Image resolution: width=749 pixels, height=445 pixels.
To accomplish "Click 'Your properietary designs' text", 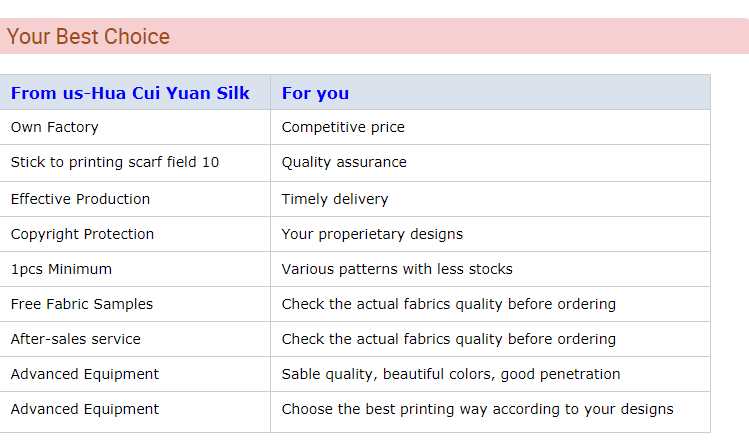I will [372, 234].
